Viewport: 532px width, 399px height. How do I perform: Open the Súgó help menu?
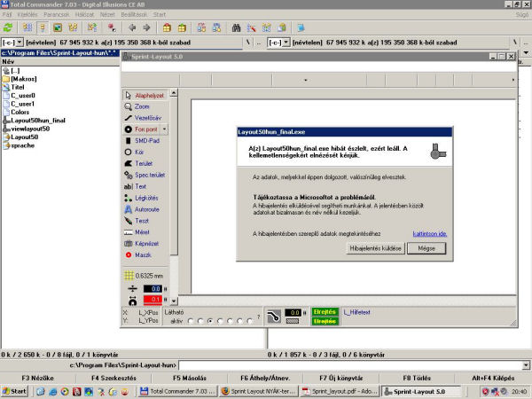coord(522,14)
